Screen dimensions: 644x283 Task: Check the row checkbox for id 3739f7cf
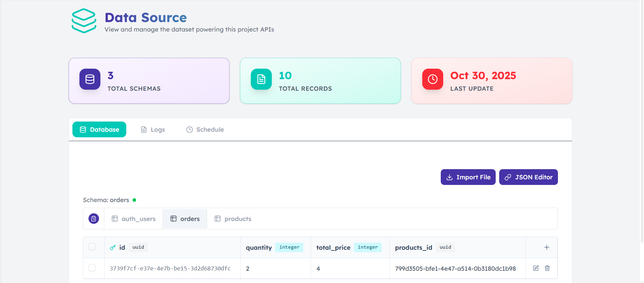point(92,268)
